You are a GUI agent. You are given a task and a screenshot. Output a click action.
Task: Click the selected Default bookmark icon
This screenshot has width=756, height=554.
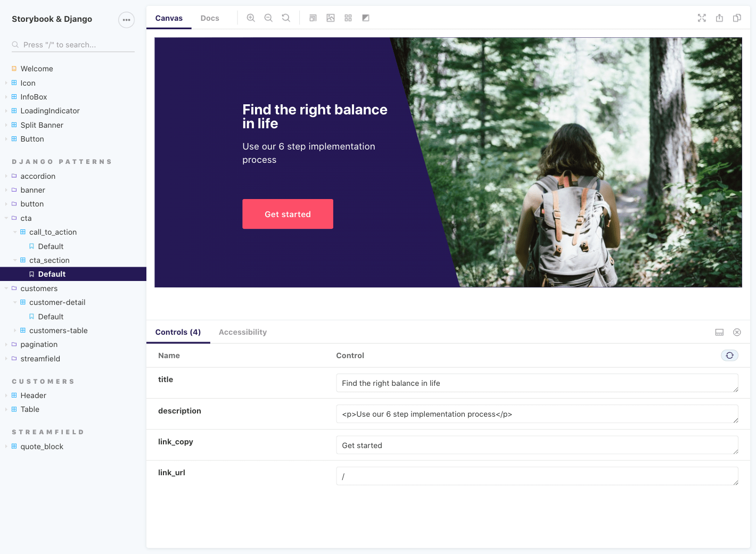pos(31,274)
